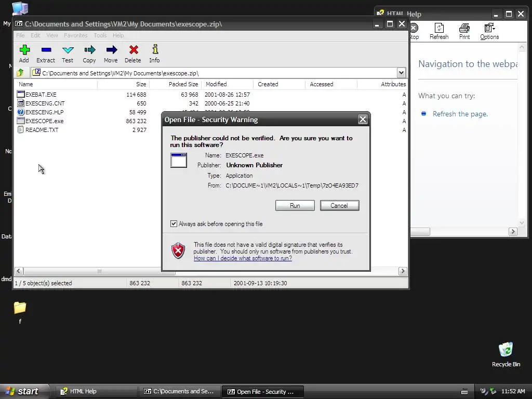This screenshot has height=399, width=532.
Task: Open the View menu in 7-Zip
Action: [52, 35]
